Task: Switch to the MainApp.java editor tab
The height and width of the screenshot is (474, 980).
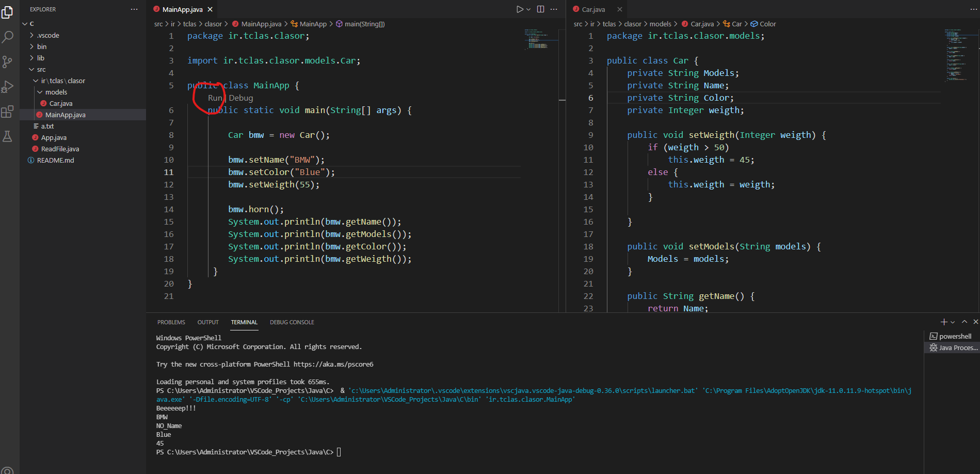Action: (x=182, y=9)
